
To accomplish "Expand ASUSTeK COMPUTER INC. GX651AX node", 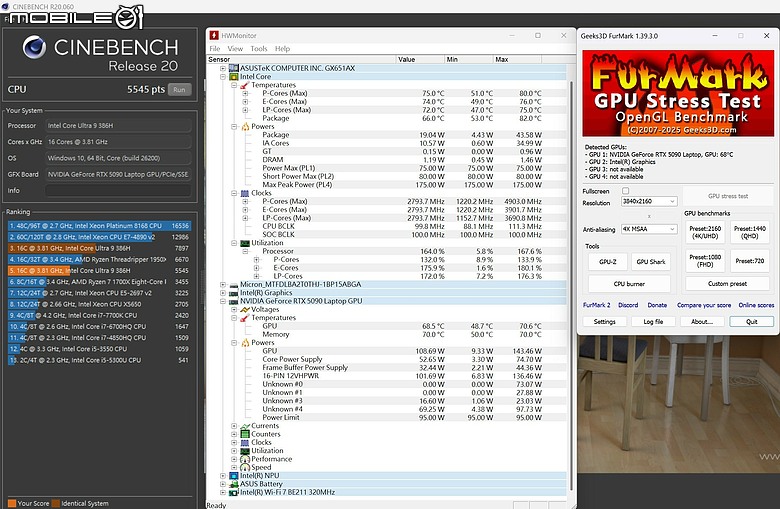I will [x=223, y=68].
